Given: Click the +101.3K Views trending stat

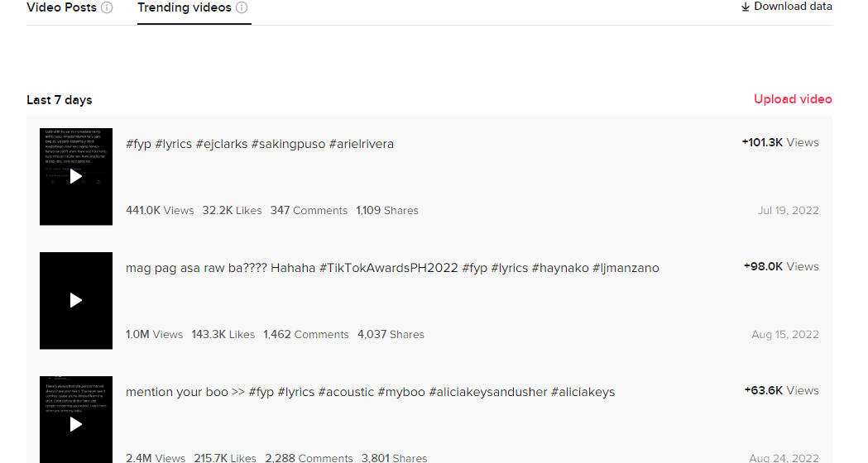Looking at the screenshot, I should tap(780, 142).
